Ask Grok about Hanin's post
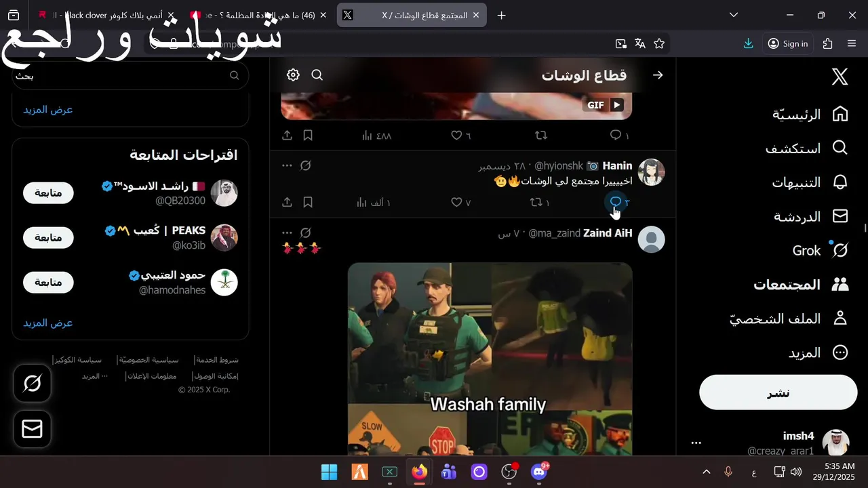Viewport: 868px width, 488px height. point(306,165)
